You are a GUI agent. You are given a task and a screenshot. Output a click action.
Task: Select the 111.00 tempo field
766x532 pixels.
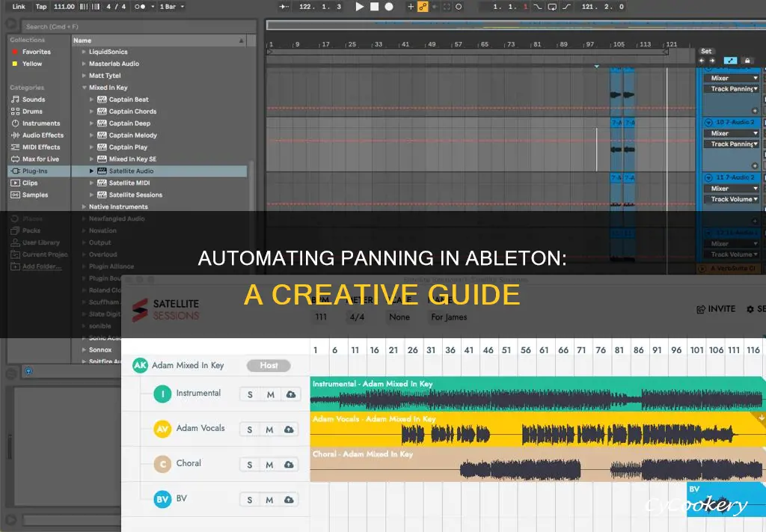(64, 6)
